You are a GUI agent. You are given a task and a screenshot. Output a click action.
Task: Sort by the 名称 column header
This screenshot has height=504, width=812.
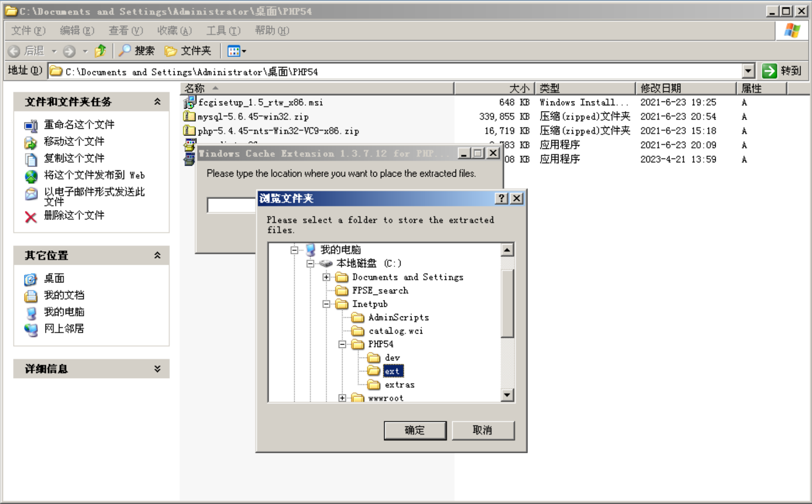(317, 88)
